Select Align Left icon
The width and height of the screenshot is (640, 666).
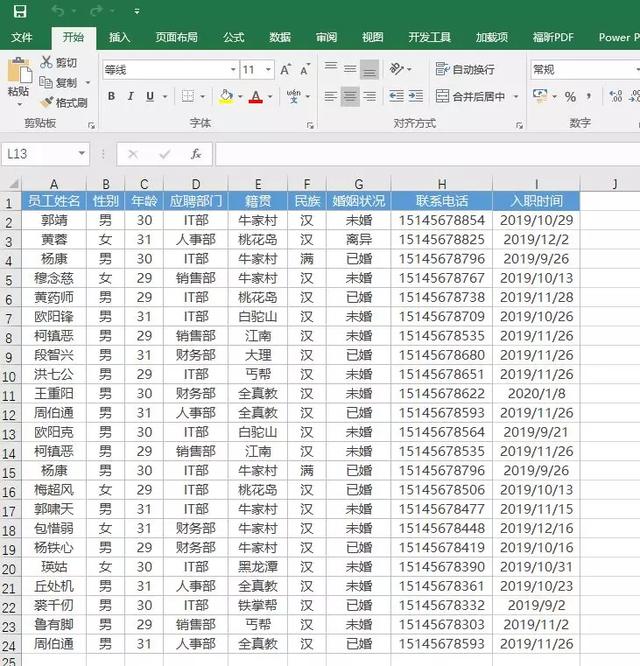click(x=331, y=96)
